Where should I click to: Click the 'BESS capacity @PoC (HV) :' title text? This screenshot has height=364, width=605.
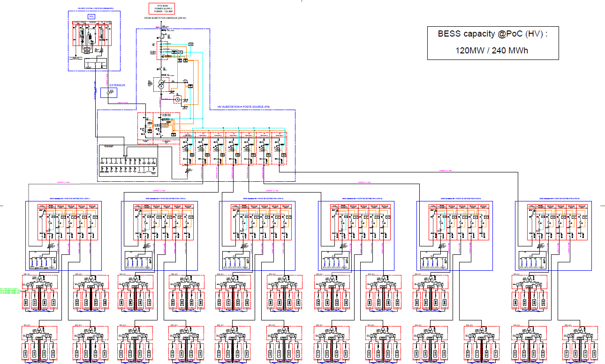(x=493, y=34)
